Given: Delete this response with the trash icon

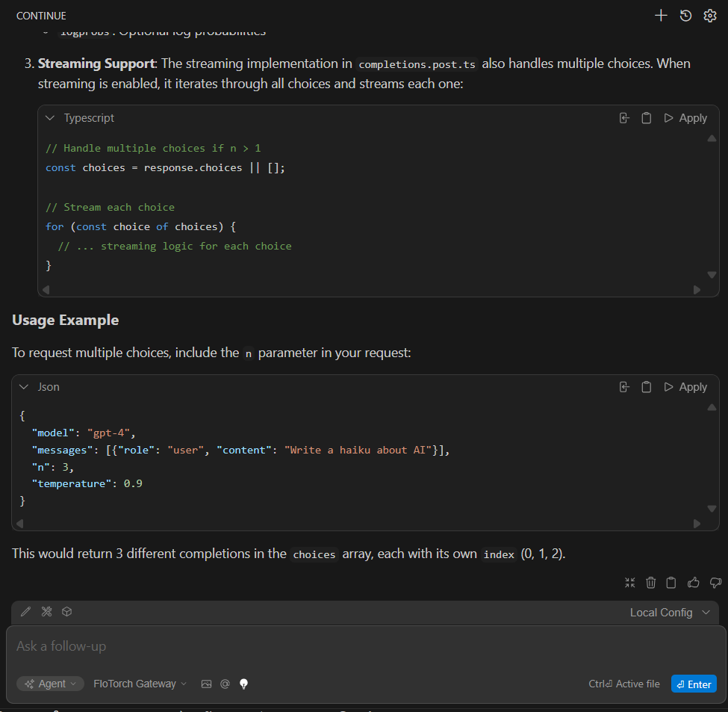Looking at the screenshot, I should [x=651, y=583].
